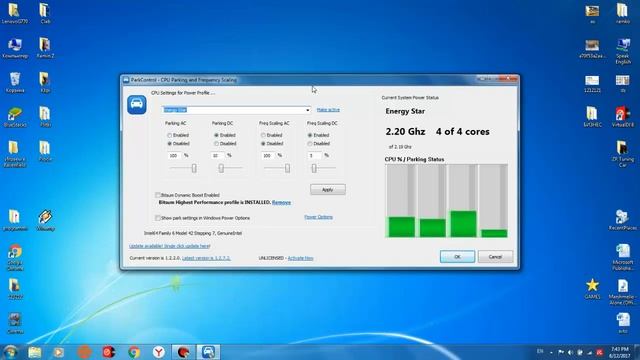Click the Freq Scaling AC slider handle
This screenshot has width=640, height=360.
(x=287, y=168)
